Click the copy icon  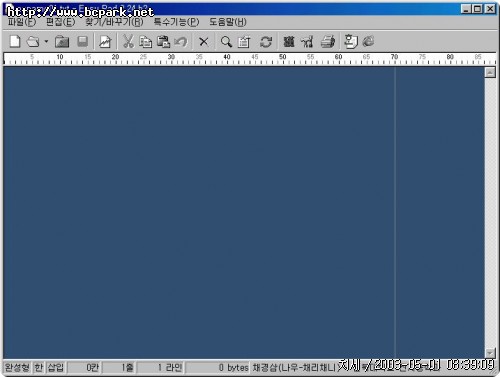point(146,42)
